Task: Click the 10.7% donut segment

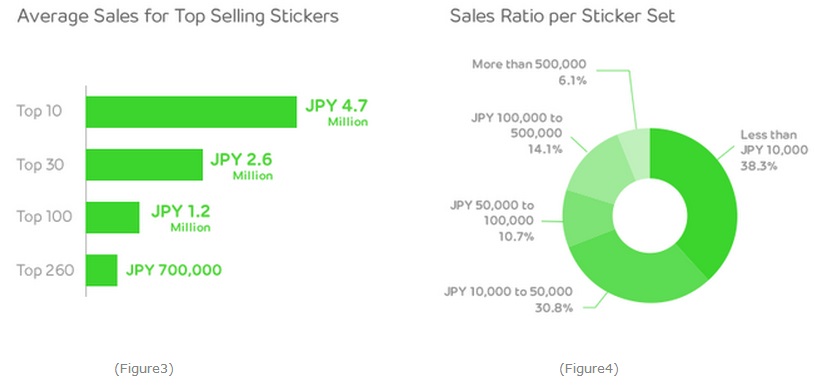Action: [x=588, y=218]
